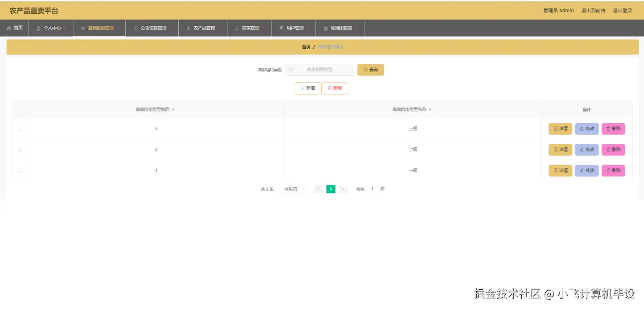Viewport: 644px width, 309px height.
Task: Open the 首页 menu item
Action: [15, 28]
